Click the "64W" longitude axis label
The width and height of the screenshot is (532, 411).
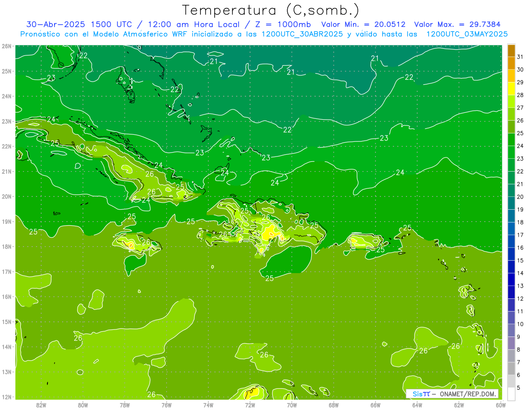[x=417, y=405]
